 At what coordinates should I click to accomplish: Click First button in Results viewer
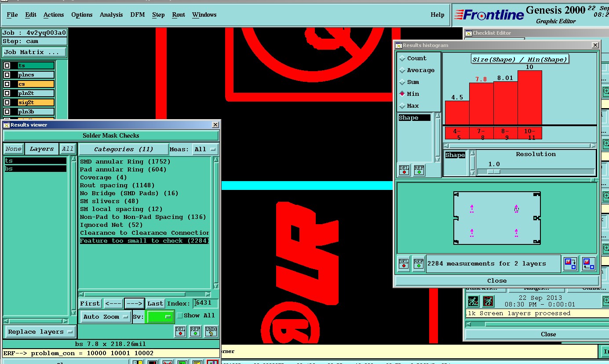point(90,303)
